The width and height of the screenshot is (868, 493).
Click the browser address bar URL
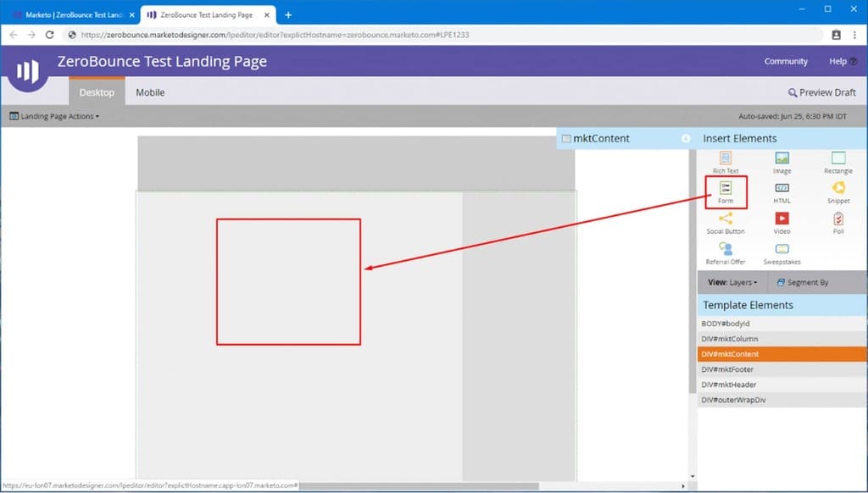(x=275, y=34)
